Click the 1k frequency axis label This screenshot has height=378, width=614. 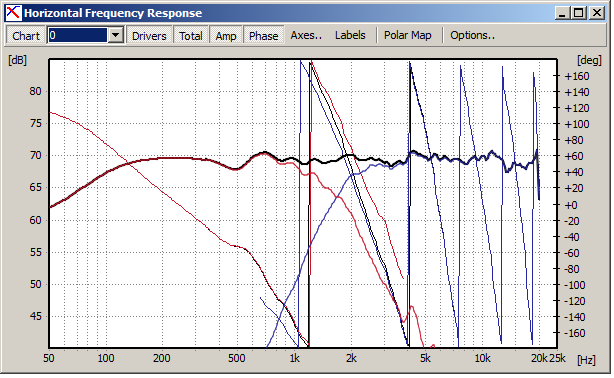(294, 358)
